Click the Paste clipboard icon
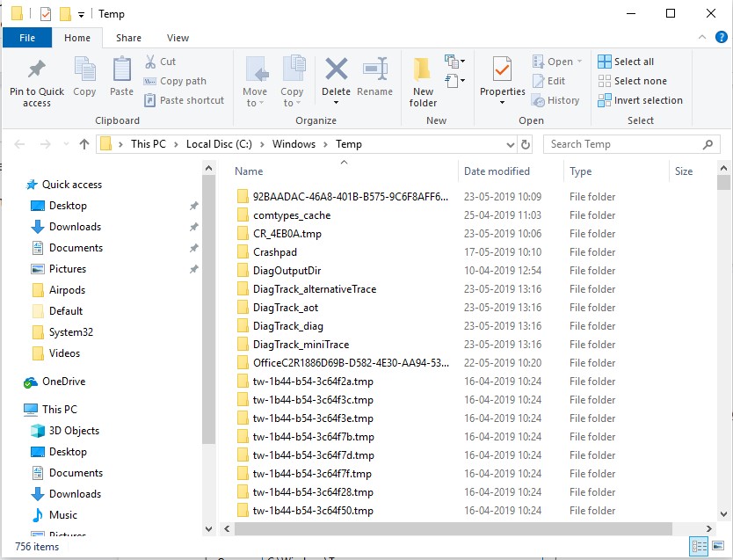 [x=121, y=69]
